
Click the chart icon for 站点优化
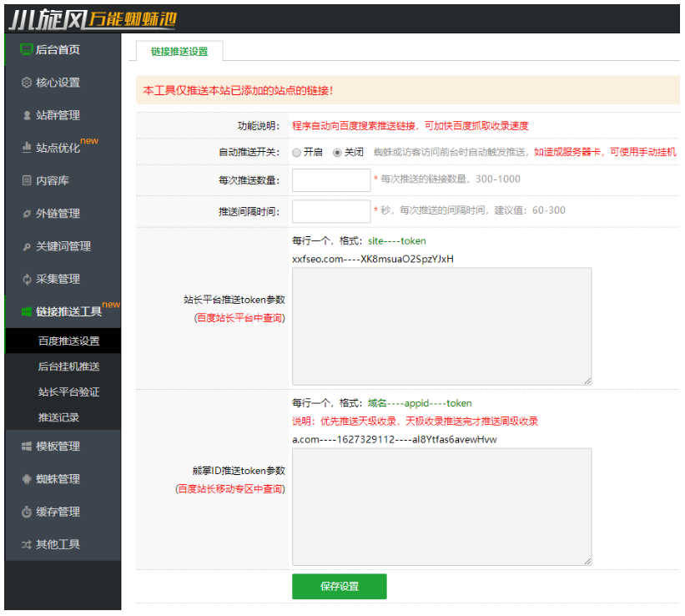(x=27, y=148)
